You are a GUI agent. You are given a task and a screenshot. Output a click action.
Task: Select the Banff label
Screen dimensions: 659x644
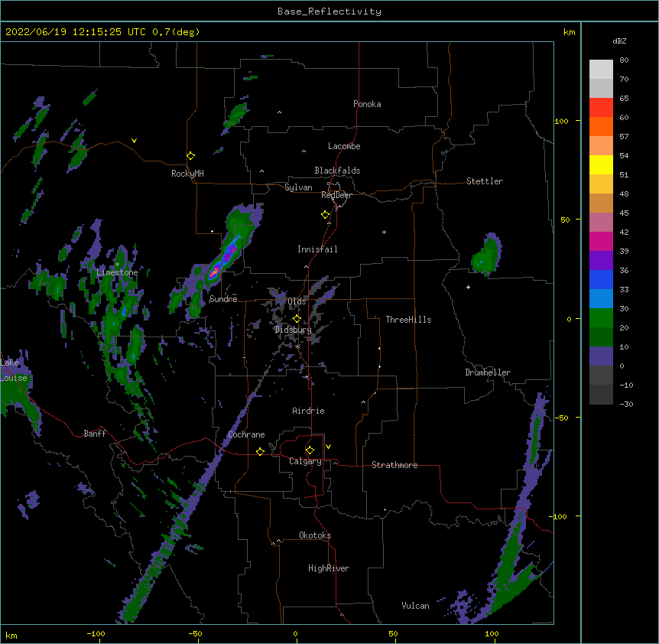[95, 434]
